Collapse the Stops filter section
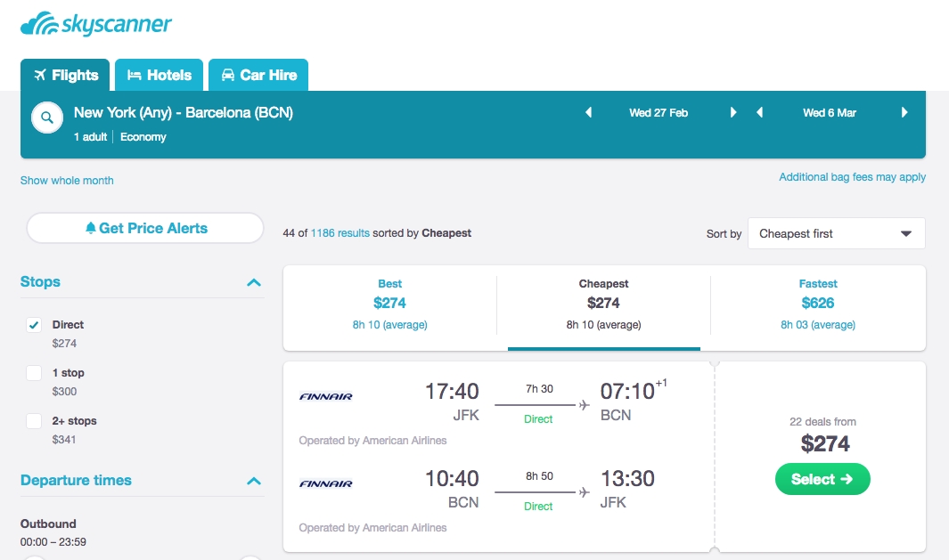The image size is (949, 560). pos(254,282)
